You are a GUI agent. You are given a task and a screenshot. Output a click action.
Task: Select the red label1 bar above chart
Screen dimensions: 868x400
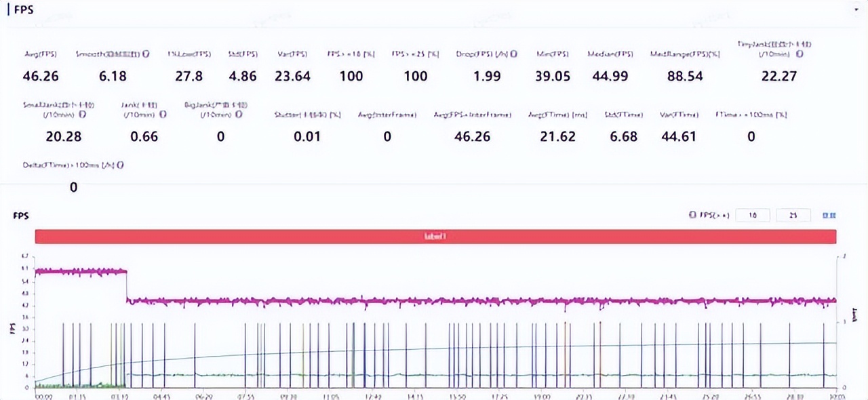435,237
